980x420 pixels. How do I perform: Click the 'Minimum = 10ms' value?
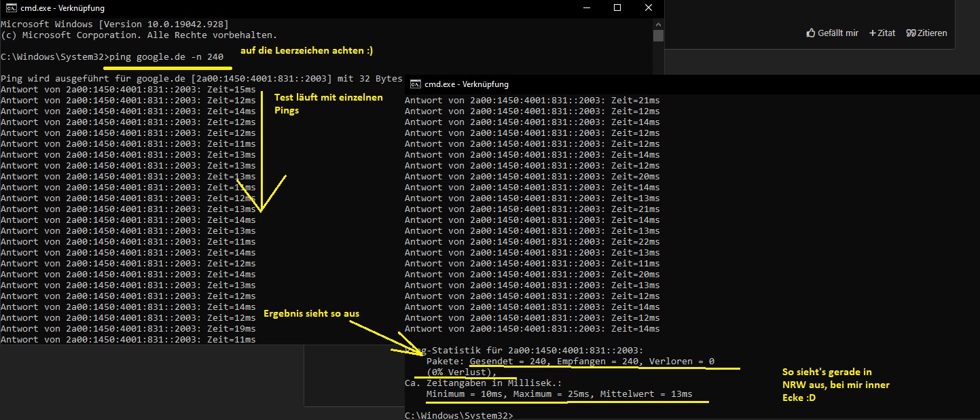click(467, 393)
